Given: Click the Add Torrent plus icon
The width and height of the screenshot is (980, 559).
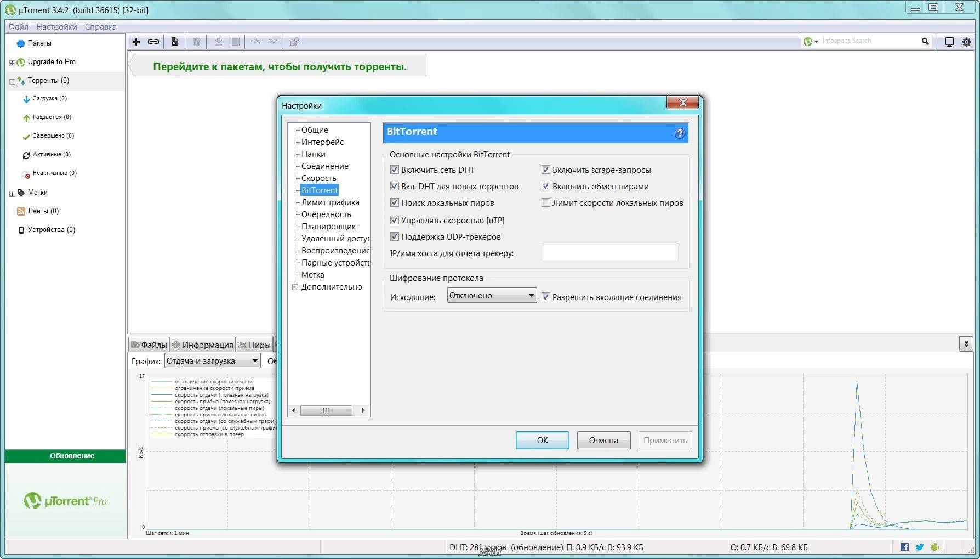Looking at the screenshot, I should coord(136,41).
